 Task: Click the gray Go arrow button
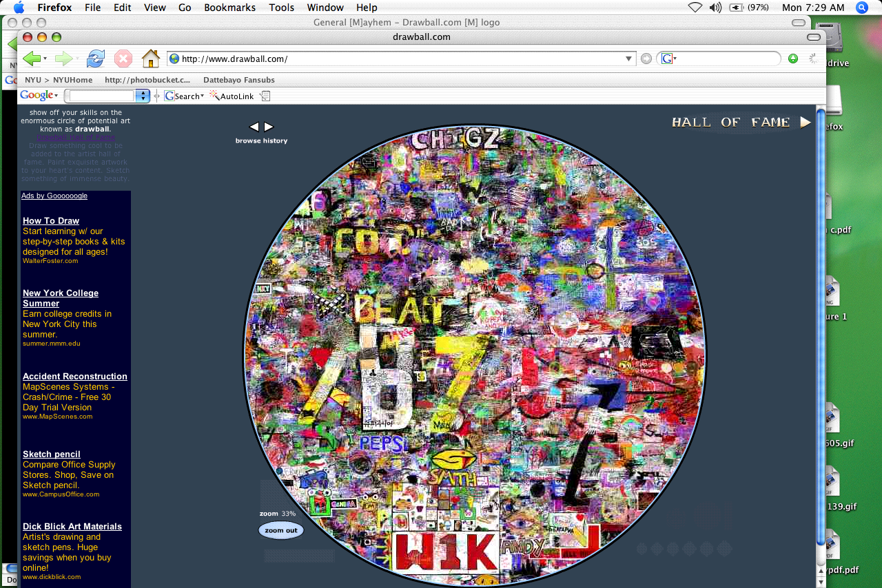pyautogui.click(x=646, y=59)
